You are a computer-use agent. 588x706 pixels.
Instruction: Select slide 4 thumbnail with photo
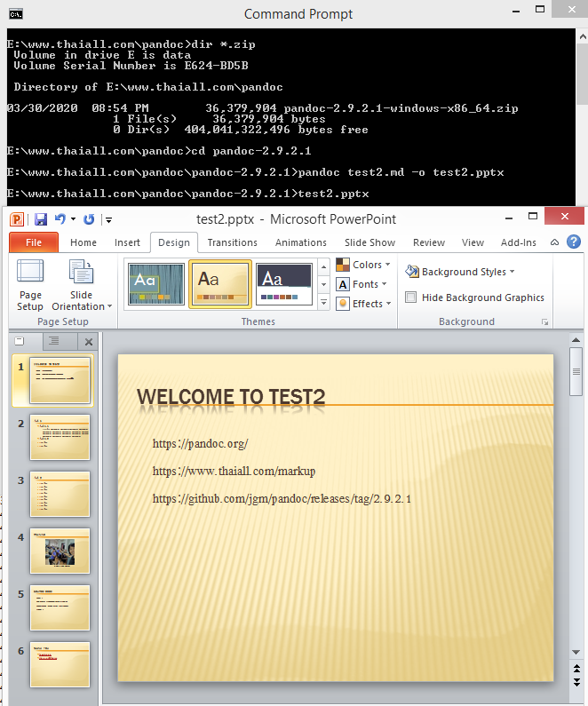pos(60,551)
